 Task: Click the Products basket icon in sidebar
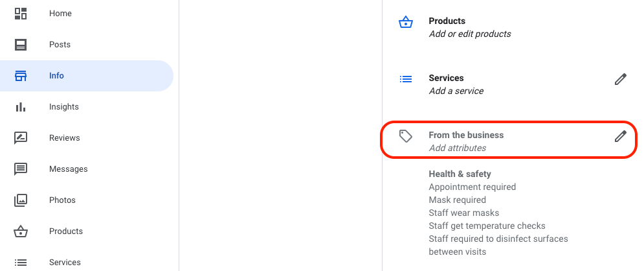(21, 231)
